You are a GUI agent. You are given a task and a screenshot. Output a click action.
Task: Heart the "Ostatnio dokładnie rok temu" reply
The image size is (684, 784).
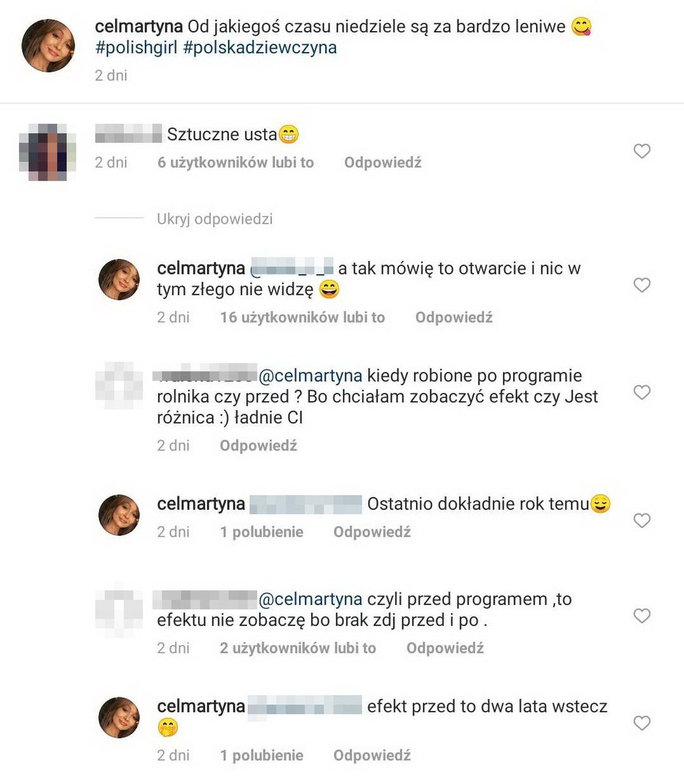[x=642, y=521]
